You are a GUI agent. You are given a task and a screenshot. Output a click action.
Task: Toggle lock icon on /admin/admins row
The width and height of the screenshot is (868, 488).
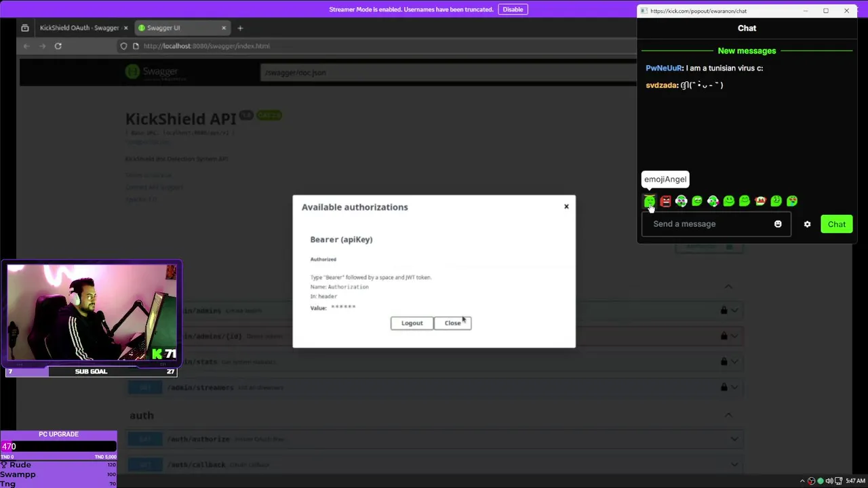pos(724,310)
